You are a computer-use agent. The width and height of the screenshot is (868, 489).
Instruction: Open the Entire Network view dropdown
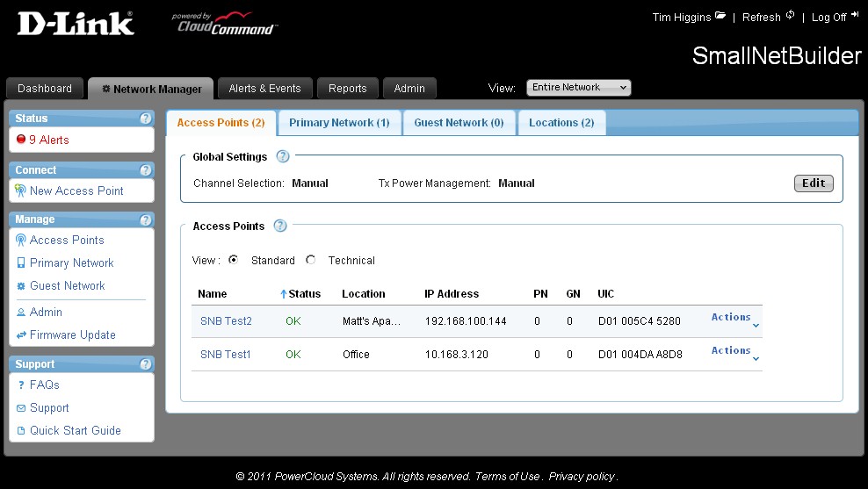[578, 88]
